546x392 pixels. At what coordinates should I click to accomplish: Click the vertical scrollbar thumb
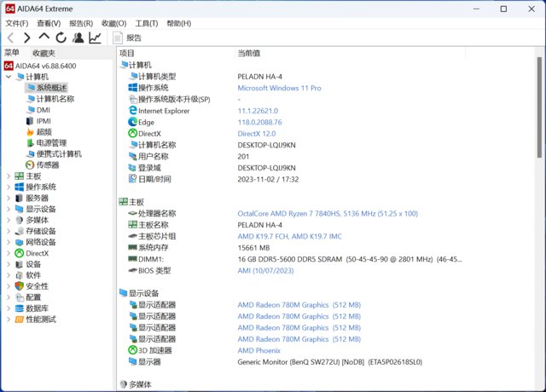click(539, 107)
